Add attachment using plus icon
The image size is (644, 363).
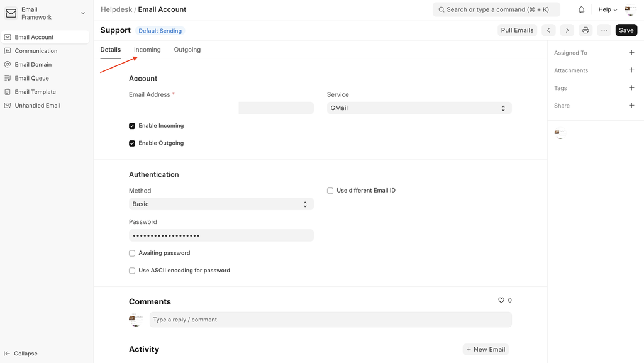[x=631, y=70]
